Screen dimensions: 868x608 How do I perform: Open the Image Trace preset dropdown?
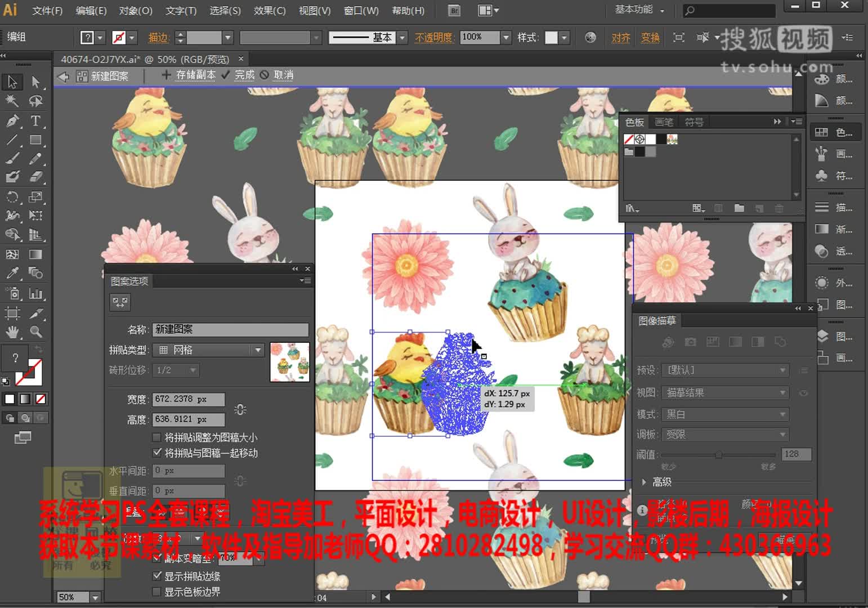[725, 370]
